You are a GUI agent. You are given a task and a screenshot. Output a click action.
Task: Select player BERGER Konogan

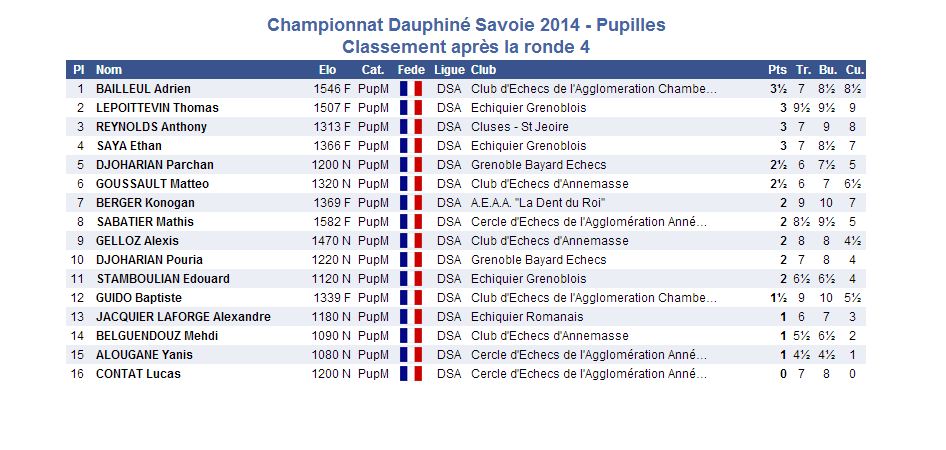pyautogui.click(x=145, y=203)
